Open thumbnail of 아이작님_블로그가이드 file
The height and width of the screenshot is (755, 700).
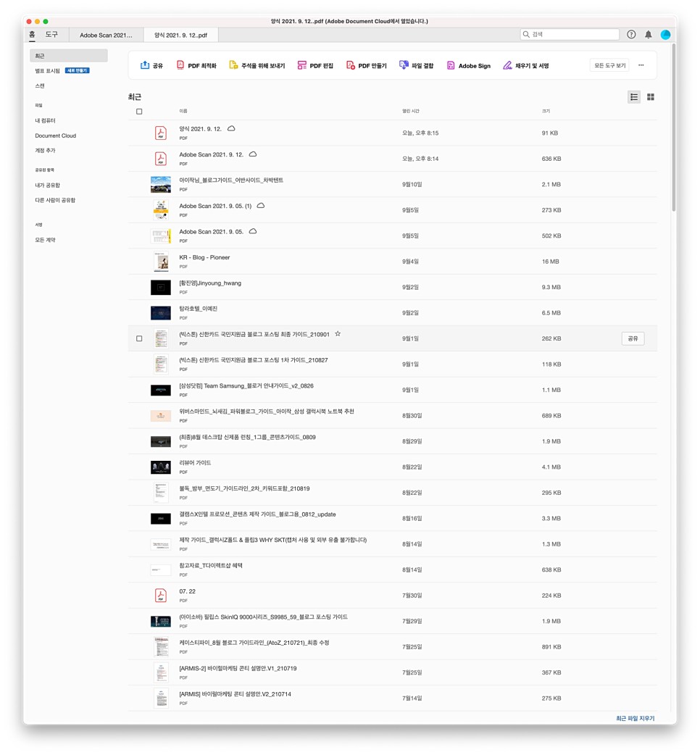tap(161, 185)
